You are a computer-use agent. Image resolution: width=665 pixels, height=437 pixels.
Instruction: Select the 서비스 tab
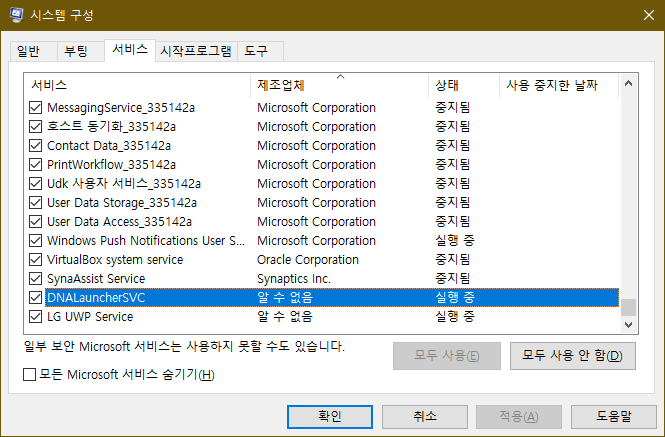(x=130, y=50)
